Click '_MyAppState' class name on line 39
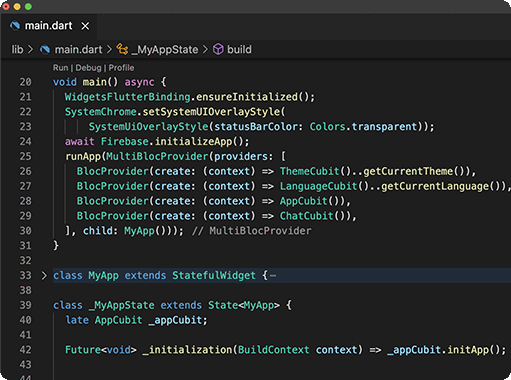Viewport: 511px width, 380px height. tap(121, 305)
